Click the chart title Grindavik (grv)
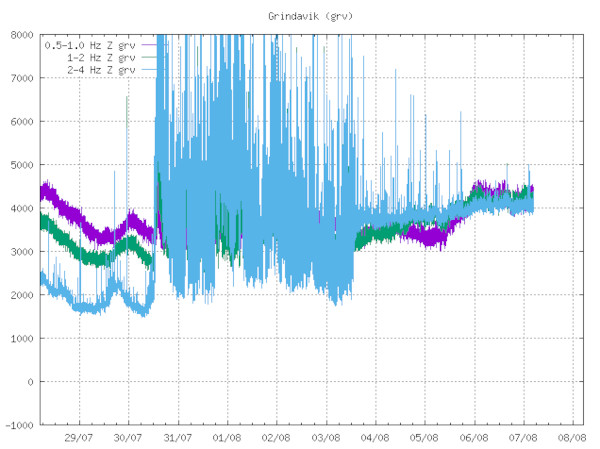The height and width of the screenshot is (449, 600). pyautogui.click(x=311, y=17)
